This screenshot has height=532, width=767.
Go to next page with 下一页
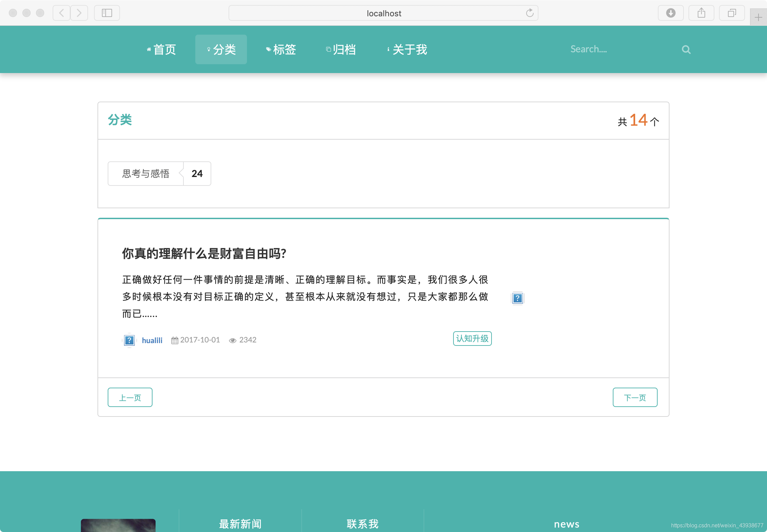635,397
